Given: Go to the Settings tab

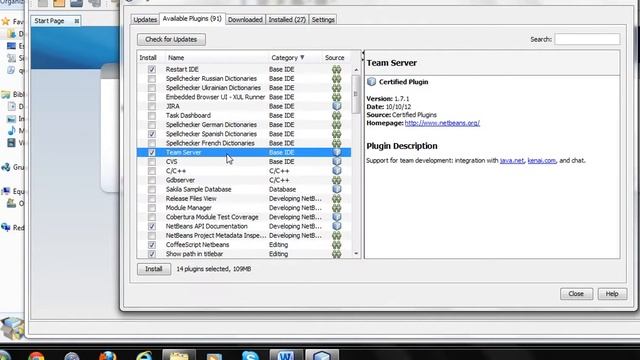Looking at the screenshot, I should click(323, 19).
